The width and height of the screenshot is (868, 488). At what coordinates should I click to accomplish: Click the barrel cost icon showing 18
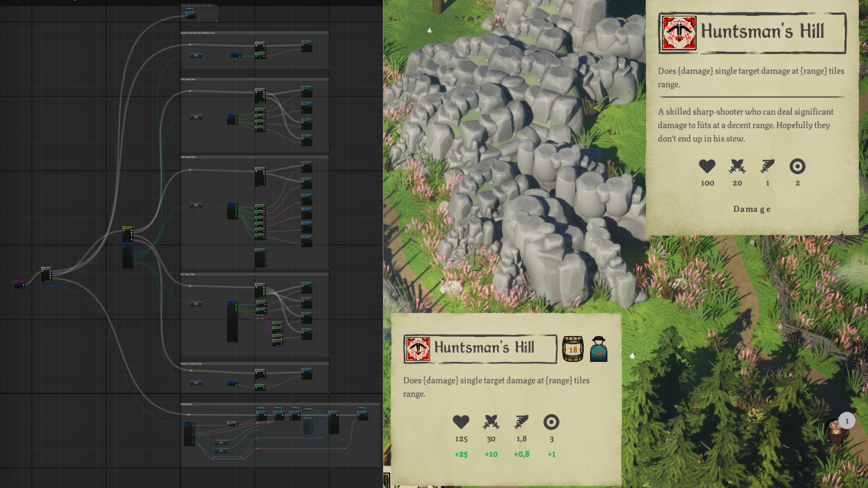(x=573, y=349)
